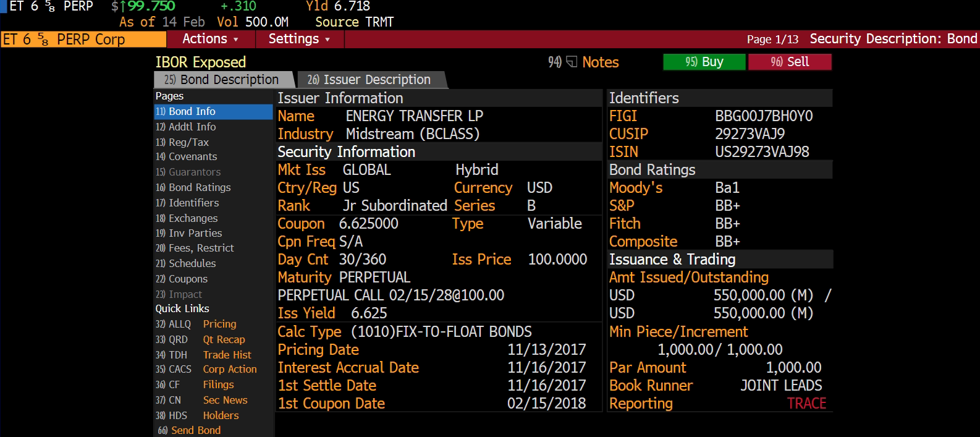This screenshot has height=437, width=980.
Task: Select the Bond Info page
Action: pyautogui.click(x=213, y=111)
